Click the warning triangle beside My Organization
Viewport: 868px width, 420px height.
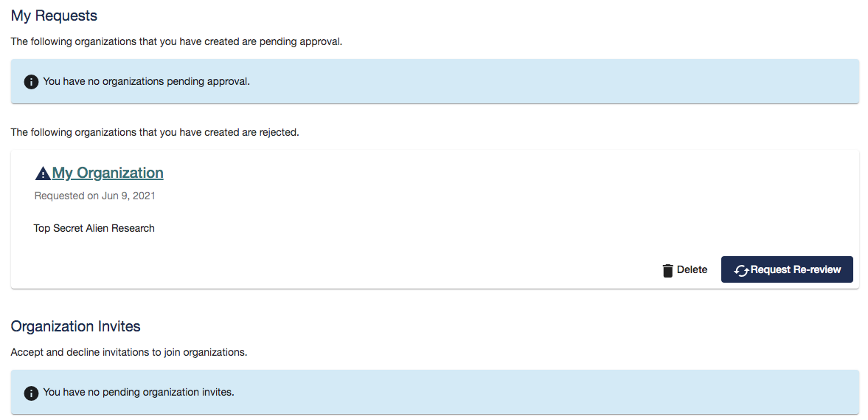coord(43,173)
